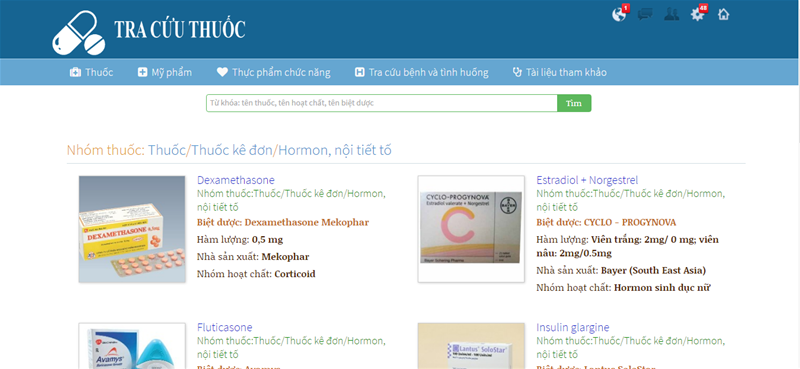Image resolution: width=800 pixels, height=369 pixels.
Task: Click the TRA CỨU THUỐC site title
Action: [180, 29]
